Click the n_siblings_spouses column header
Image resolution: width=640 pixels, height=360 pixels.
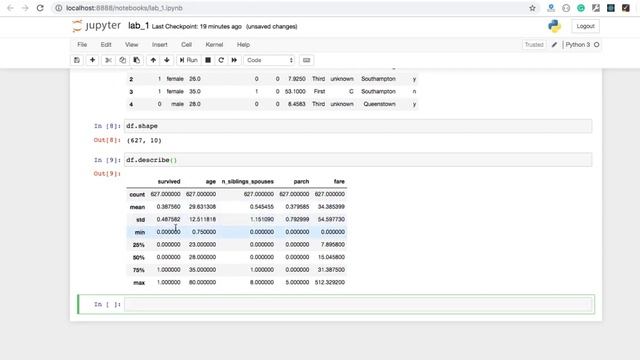point(248,182)
